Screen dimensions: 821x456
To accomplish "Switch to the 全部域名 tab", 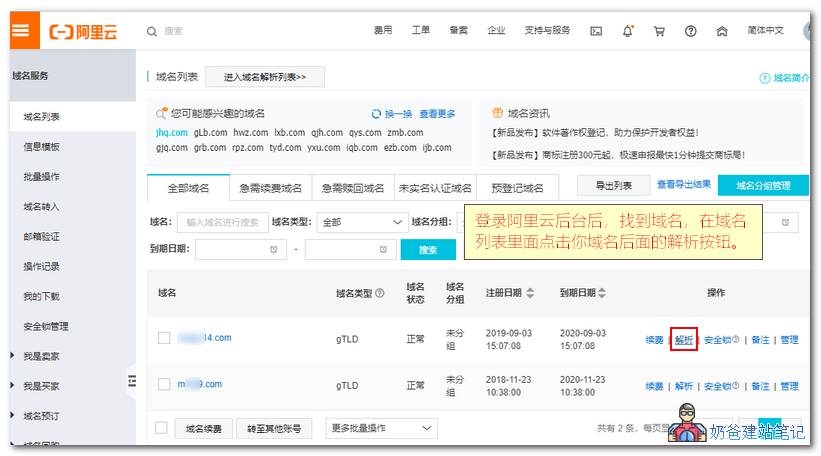I will click(188, 188).
